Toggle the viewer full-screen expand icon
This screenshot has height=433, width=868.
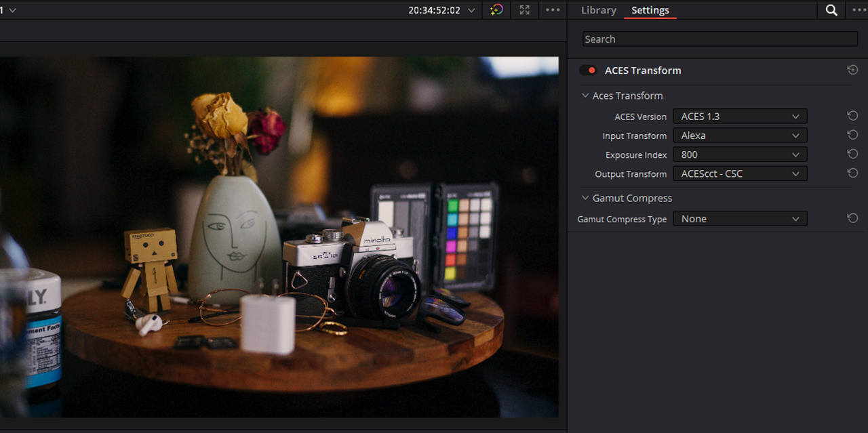point(524,10)
